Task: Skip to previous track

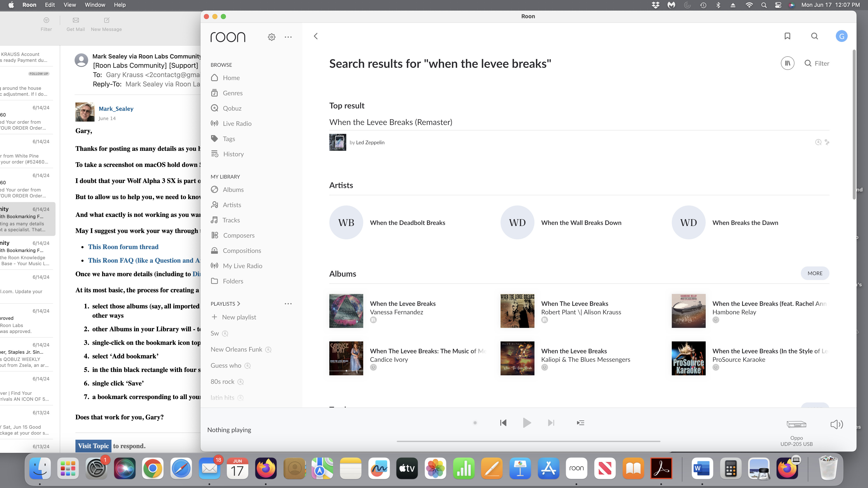Action: point(503,423)
